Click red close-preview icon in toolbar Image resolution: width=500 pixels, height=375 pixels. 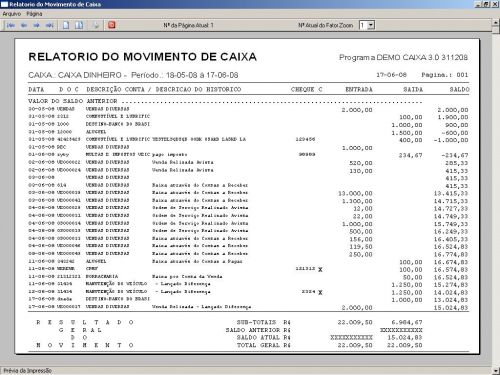(112, 25)
